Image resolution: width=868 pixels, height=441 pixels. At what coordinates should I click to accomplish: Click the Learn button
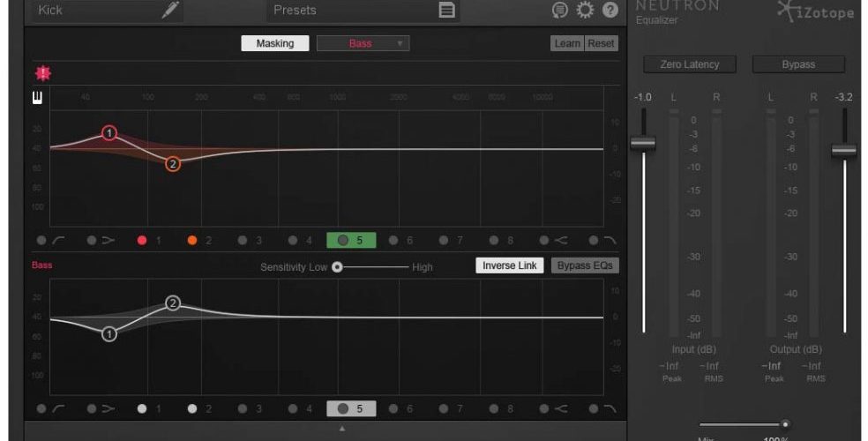point(567,43)
